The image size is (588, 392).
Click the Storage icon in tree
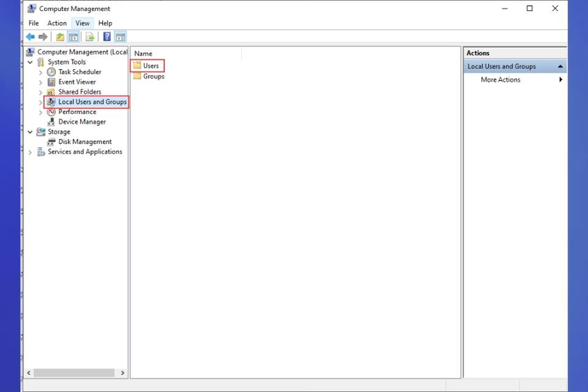pos(40,132)
